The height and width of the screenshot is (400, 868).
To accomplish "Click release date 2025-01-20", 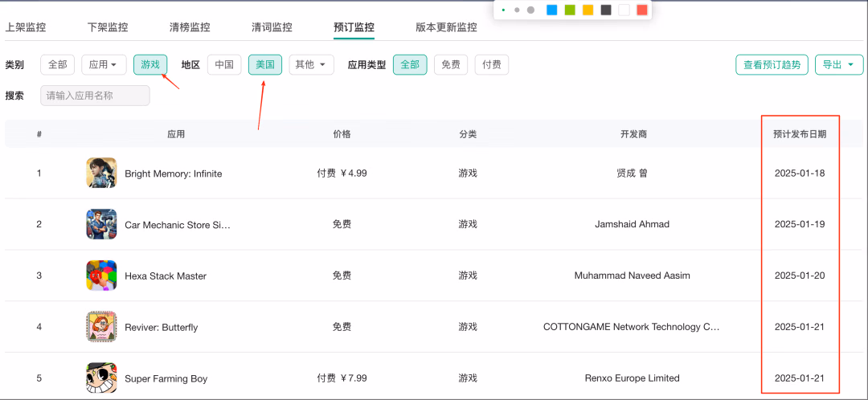I will click(800, 276).
